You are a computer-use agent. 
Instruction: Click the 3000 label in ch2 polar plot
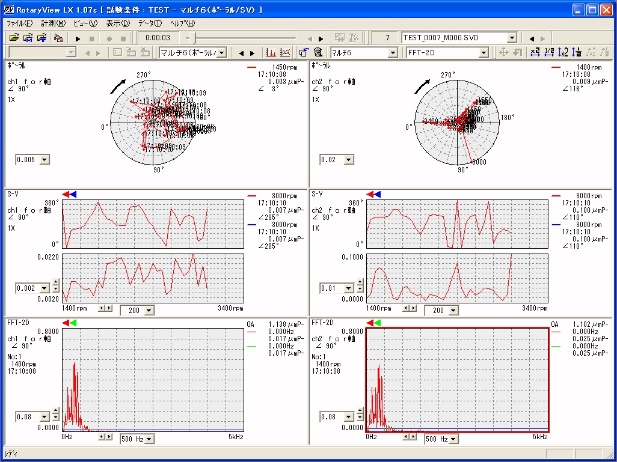479,162
